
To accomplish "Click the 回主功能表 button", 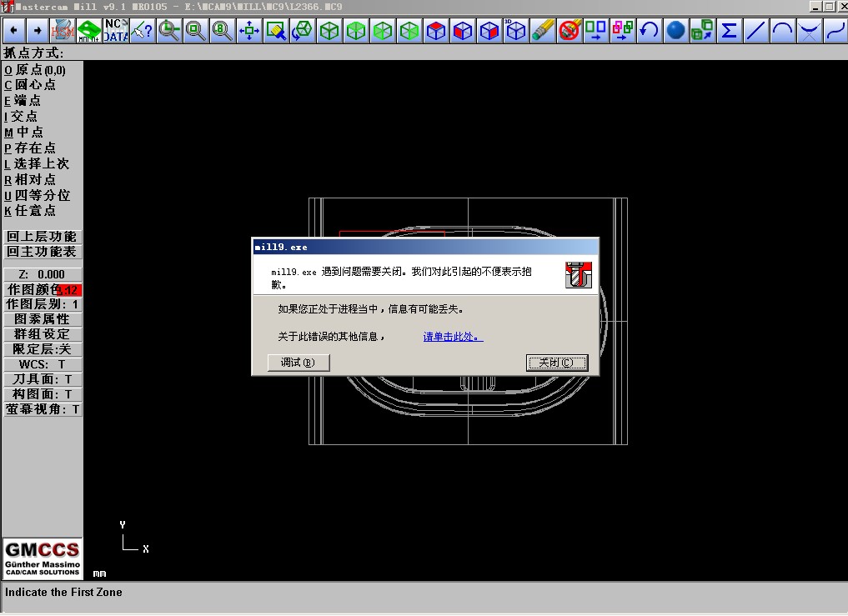I will (x=43, y=252).
